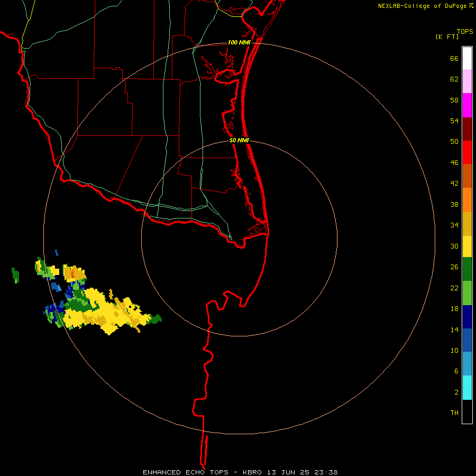The height and width of the screenshot is (476, 476).
Task: Click the orange 38 kft legend swatch
Action: coord(467,200)
